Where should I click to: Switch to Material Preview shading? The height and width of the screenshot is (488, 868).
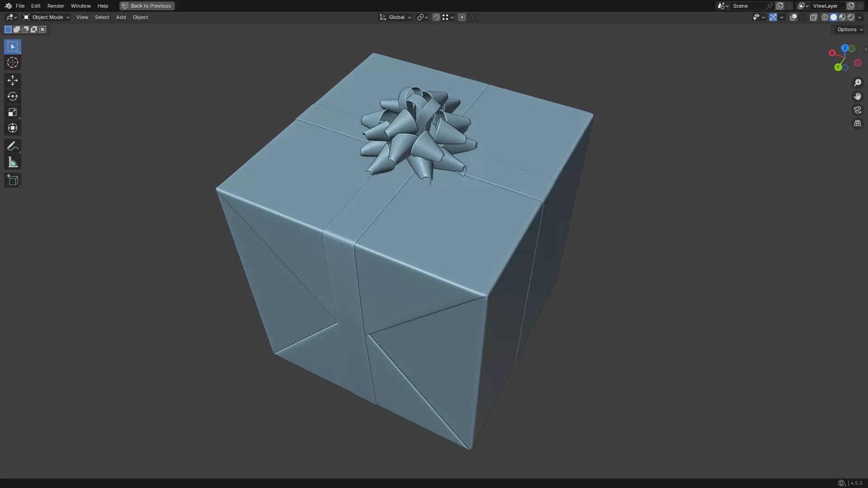click(x=842, y=17)
